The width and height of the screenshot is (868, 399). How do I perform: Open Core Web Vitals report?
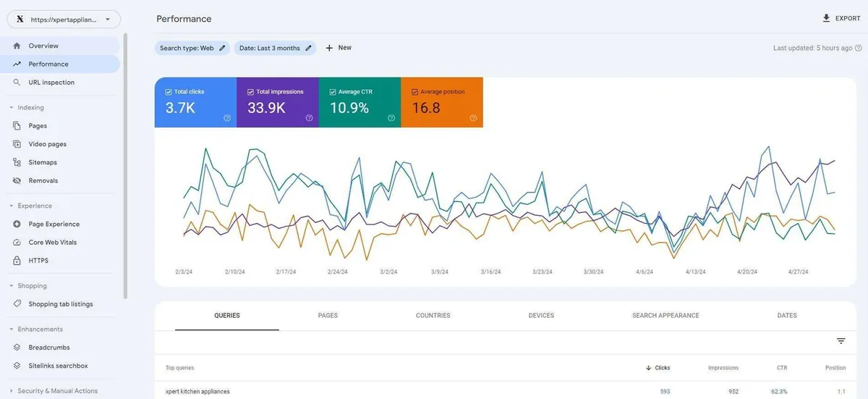pyautogui.click(x=61, y=242)
